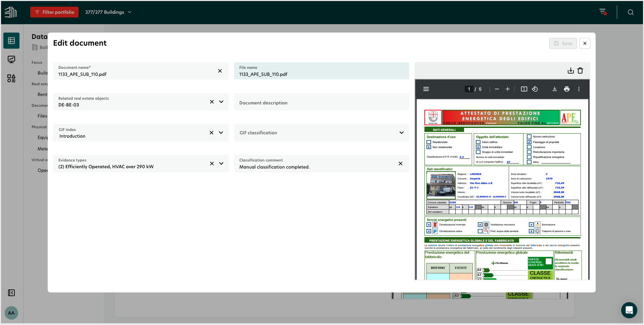
Task: Click the PDF page number box
Action: (469, 89)
